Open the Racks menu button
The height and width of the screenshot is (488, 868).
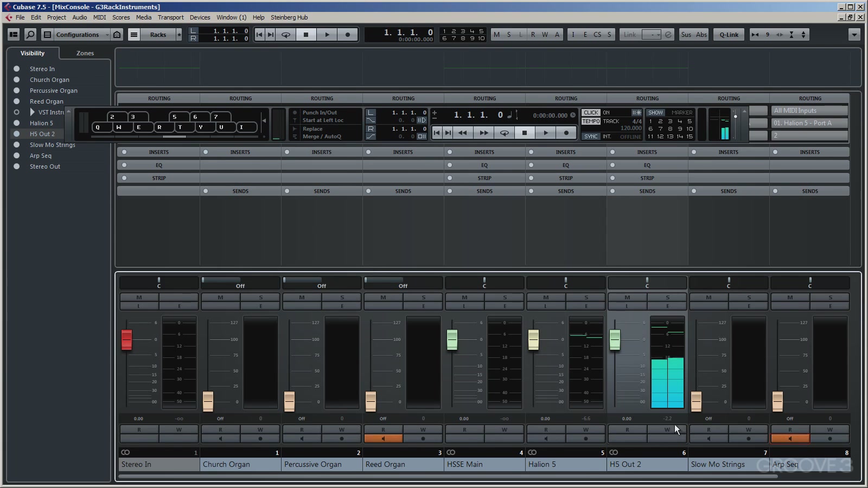[x=158, y=35]
